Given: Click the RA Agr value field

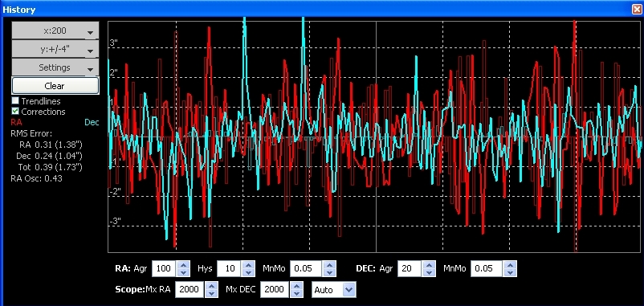Looking at the screenshot, I should (x=164, y=269).
